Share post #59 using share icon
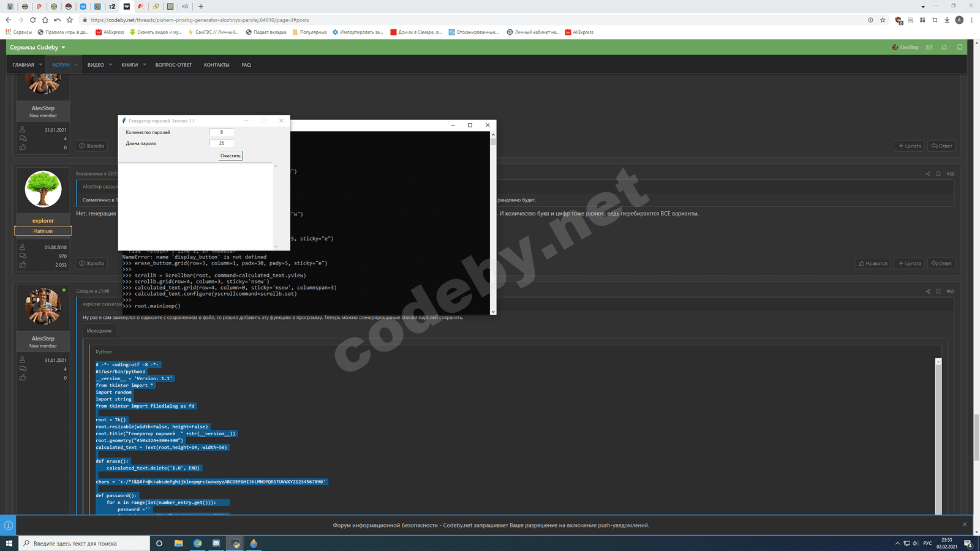 [x=928, y=174]
